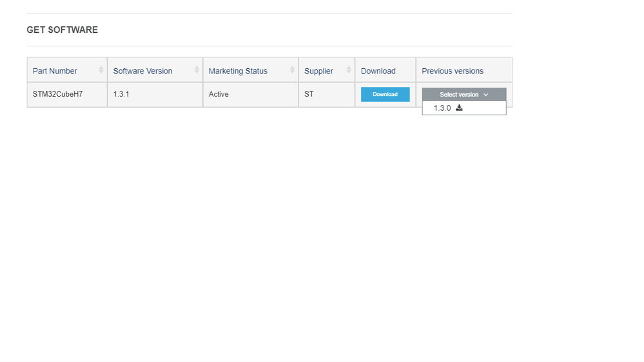Click the GET SOFTWARE heading

tap(62, 30)
